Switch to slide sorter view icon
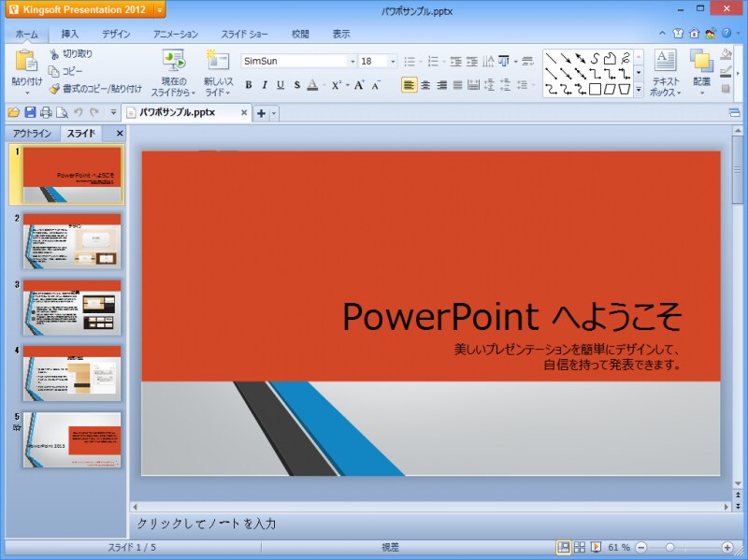Screen dimensions: 748x560 580,547
